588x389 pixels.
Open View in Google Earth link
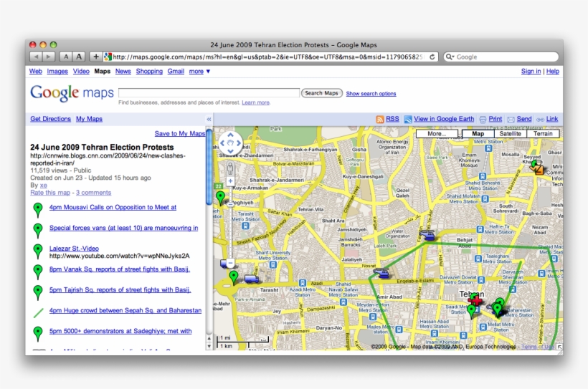click(x=444, y=119)
